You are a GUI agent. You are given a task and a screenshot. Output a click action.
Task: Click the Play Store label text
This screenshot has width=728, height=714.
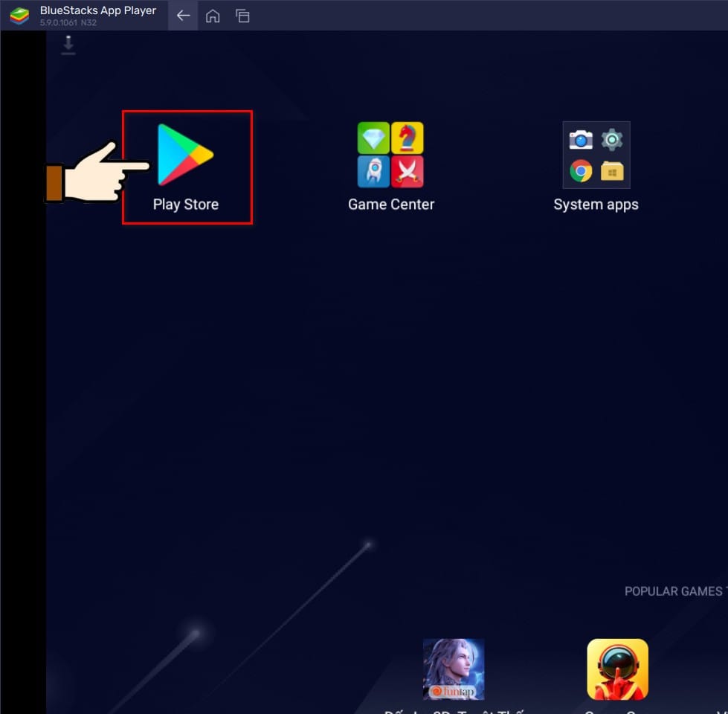click(x=186, y=205)
